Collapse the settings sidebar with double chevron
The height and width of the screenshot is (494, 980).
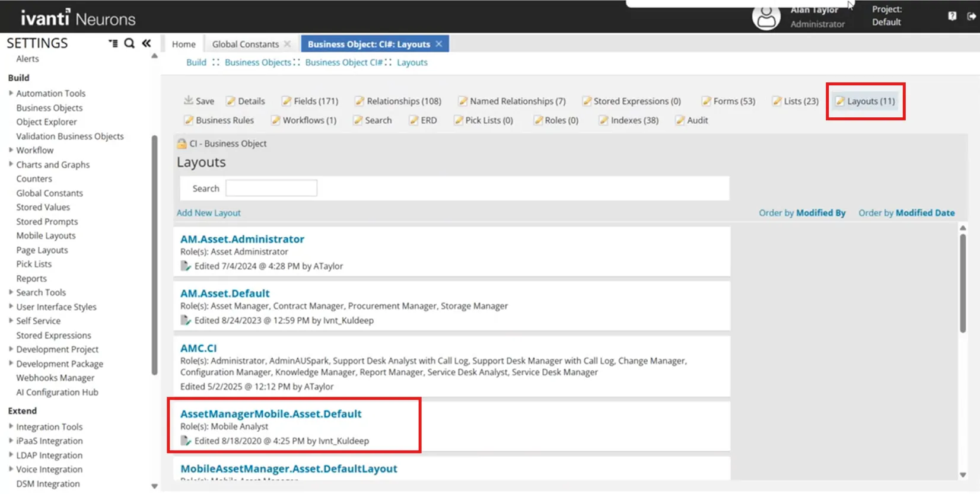[147, 43]
